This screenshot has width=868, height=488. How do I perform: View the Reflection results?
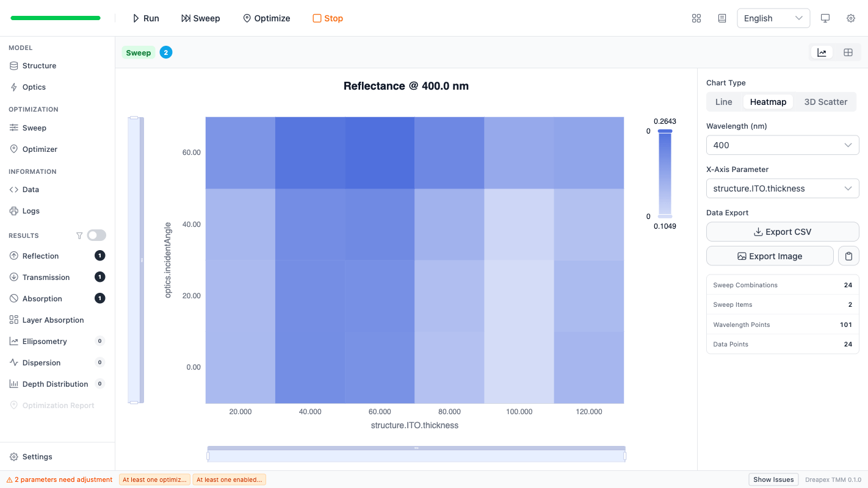41,256
